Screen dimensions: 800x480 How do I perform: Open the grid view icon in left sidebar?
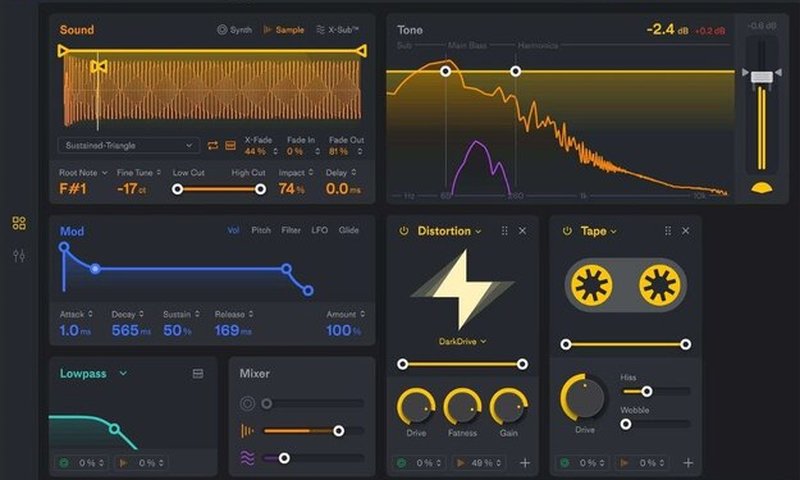pyautogui.click(x=19, y=223)
